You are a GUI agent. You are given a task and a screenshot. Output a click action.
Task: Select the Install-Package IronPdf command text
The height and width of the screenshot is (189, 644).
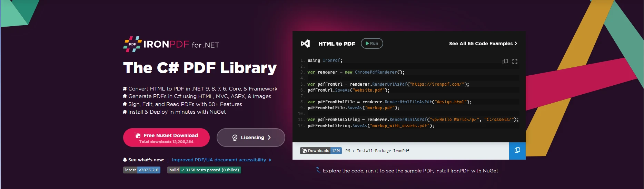point(383,151)
